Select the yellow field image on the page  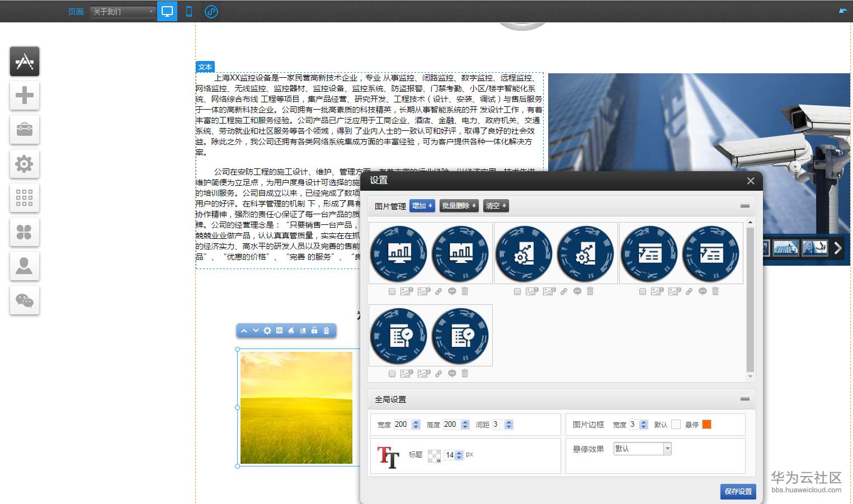coord(296,407)
